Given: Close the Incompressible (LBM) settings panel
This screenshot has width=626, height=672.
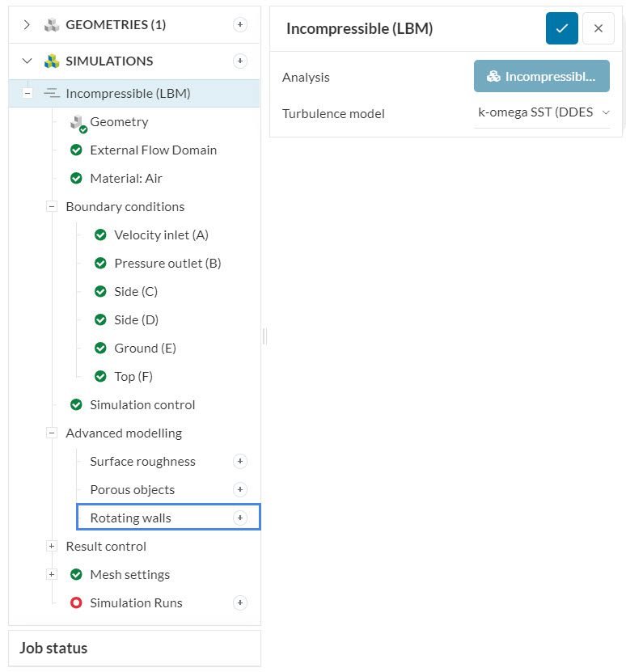Looking at the screenshot, I should 598,28.
